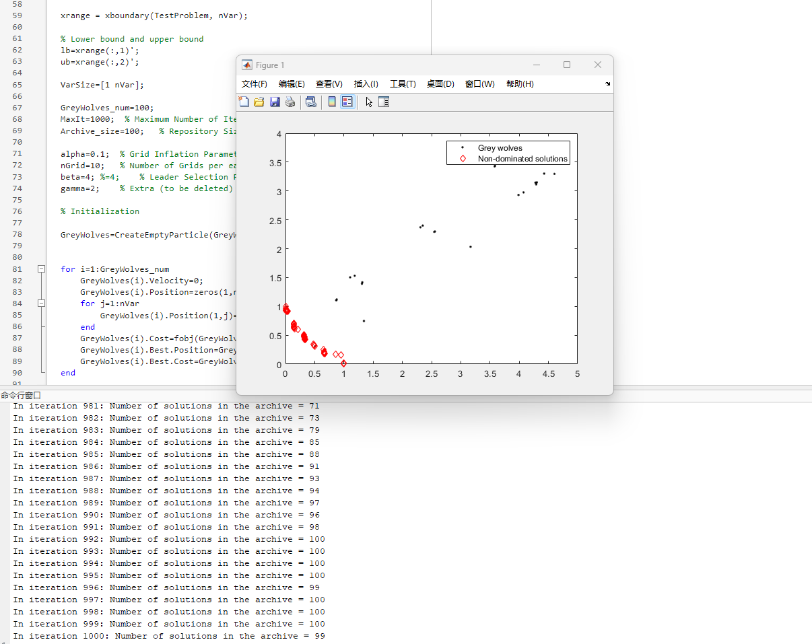Click the iteration 990 output line
Screen dimensions: 812x644
click(166, 515)
